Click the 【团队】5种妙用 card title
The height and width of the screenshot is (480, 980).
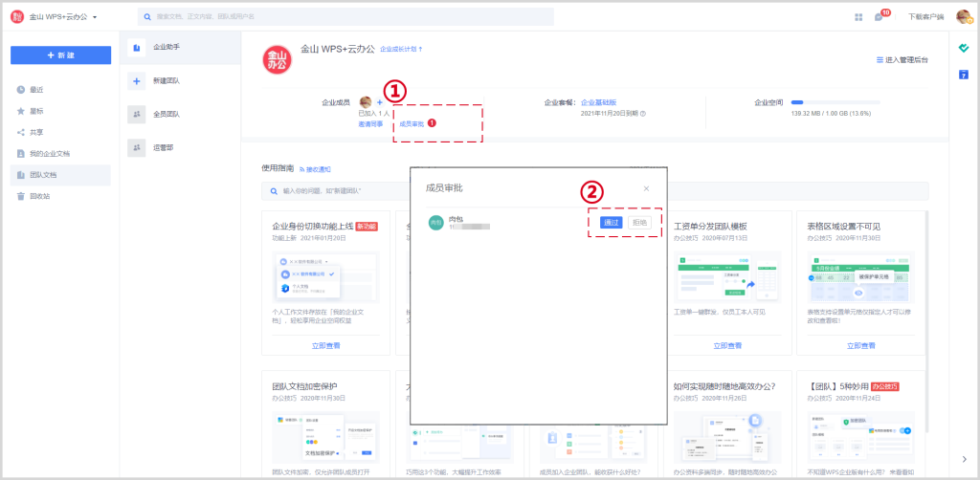pos(837,386)
